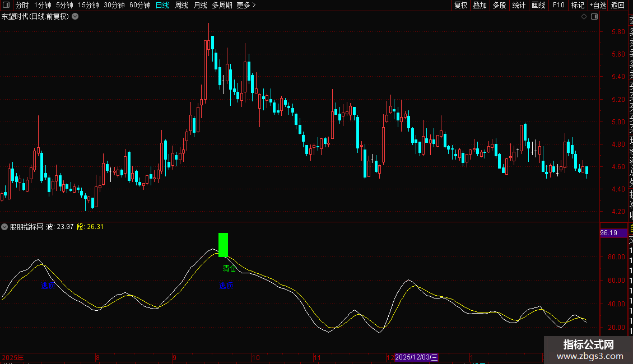Open the 统计 statistics tool
The height and width of the screenshot is (364, 633).
519,5
